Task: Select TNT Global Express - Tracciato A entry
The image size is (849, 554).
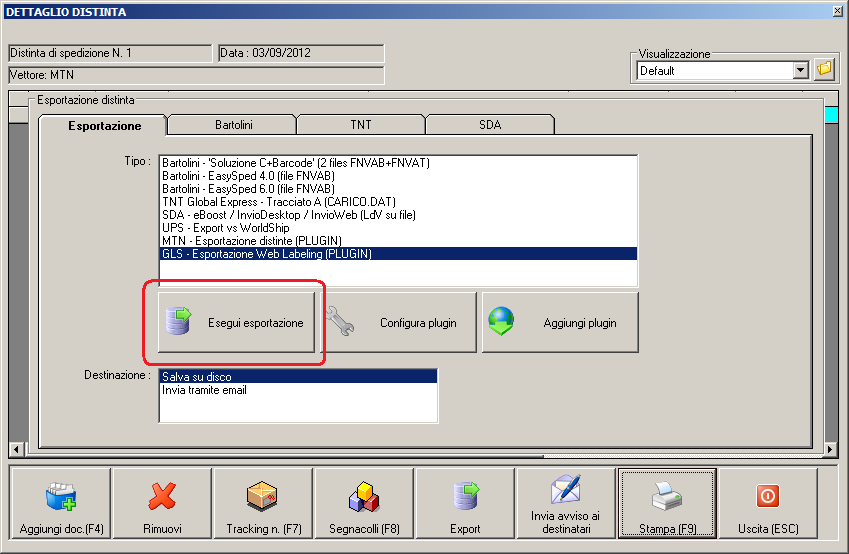Action: point(398,201)
